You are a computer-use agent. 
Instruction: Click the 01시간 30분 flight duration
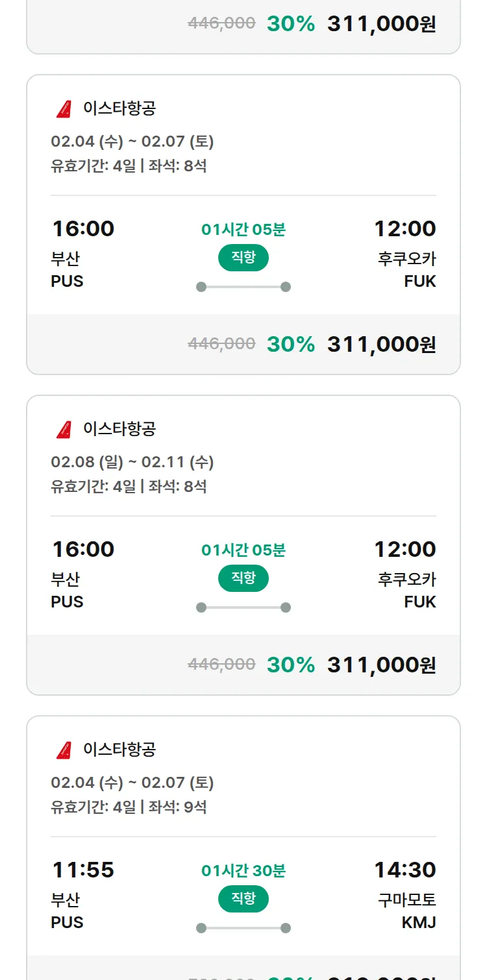[x=243, y=870]
